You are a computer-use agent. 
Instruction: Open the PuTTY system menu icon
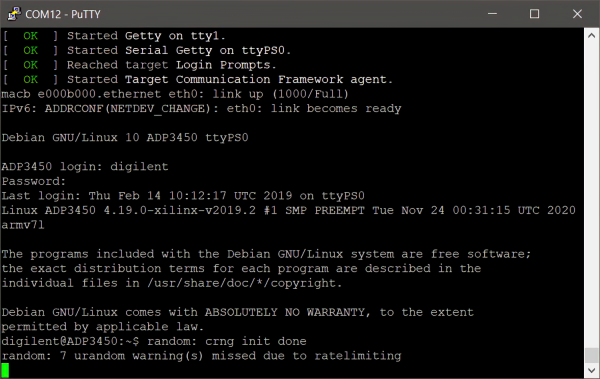pyautogui.click(x=14, y=14)
